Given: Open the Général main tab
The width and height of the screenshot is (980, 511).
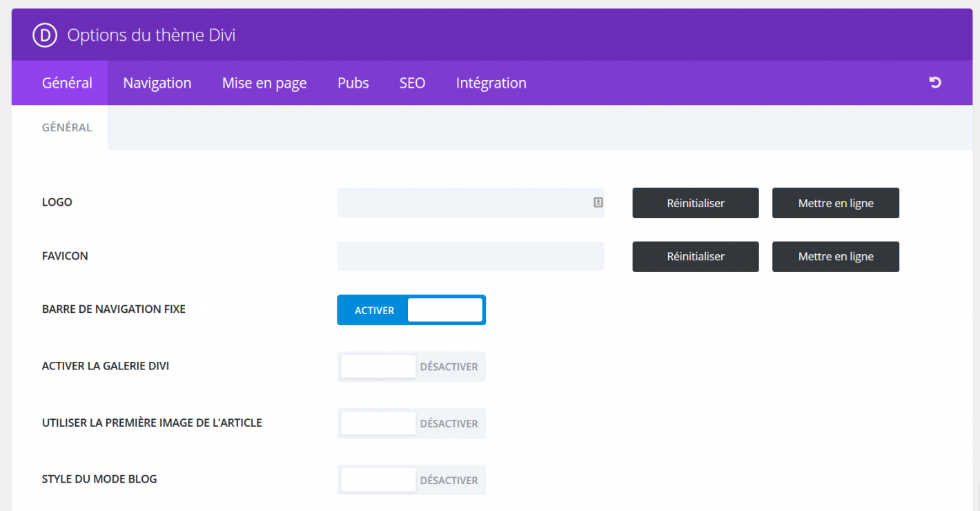Looking at the screenshot, I should (67, 83).
